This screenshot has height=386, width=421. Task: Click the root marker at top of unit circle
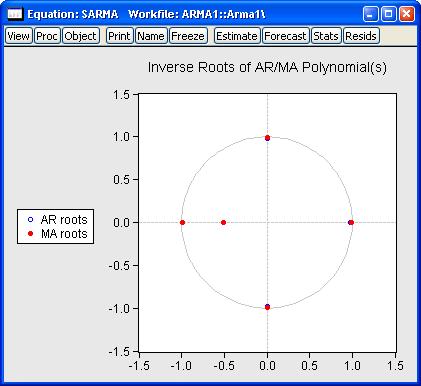267,138
